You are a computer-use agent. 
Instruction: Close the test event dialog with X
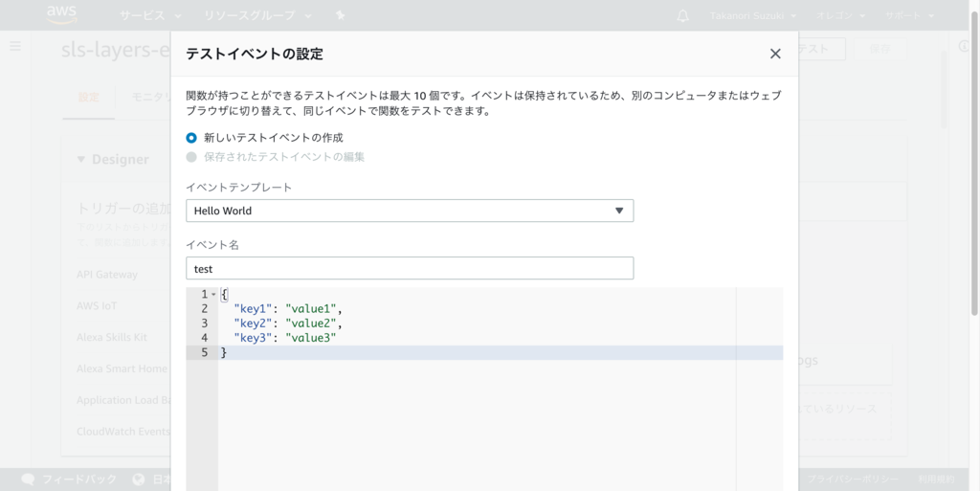(x=775, y=54)
